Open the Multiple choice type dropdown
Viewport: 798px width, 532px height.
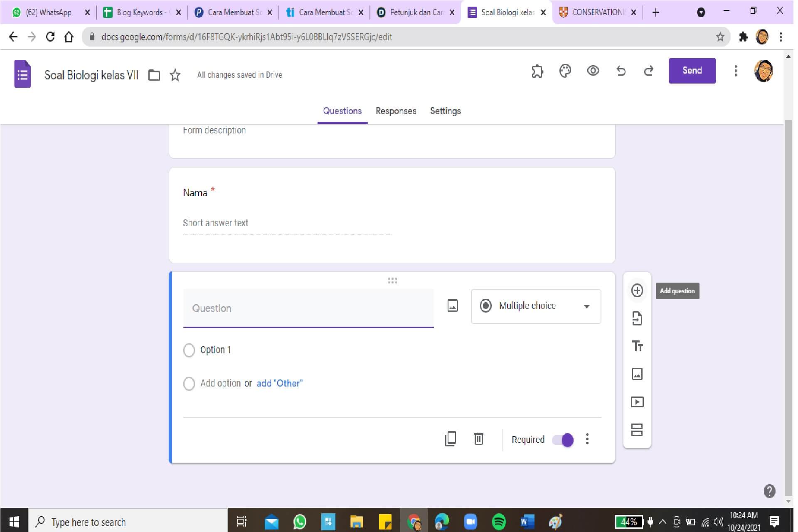pyautogui.click(x=536, y=306)
